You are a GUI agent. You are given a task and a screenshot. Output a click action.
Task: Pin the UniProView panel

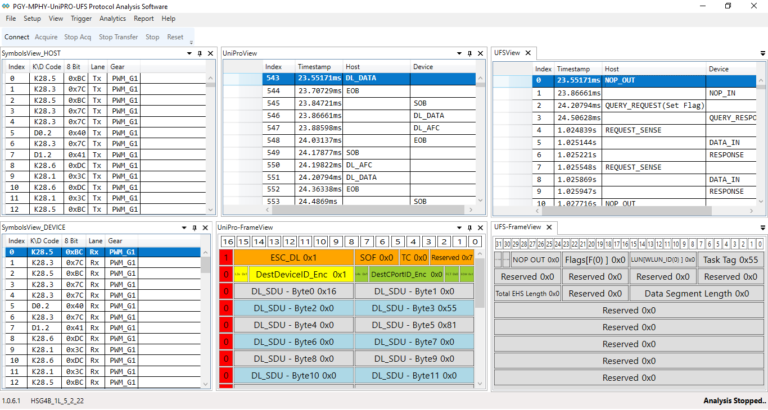(470, 53)
